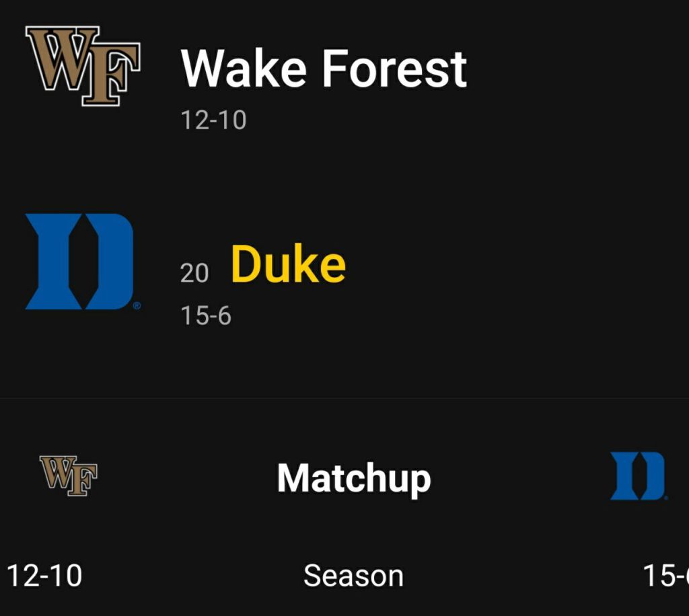Click the Season stat label
The image size is (689, 616).
[353, 576]
